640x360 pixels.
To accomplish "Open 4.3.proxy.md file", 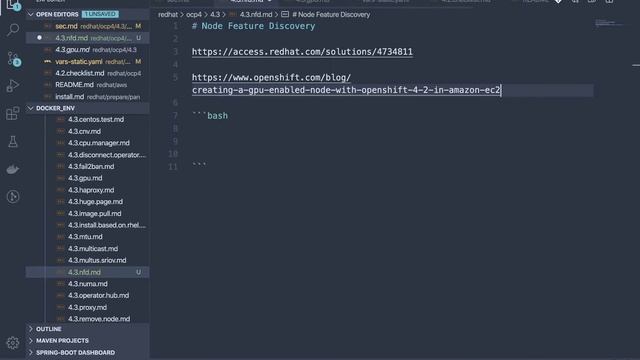I will click(88, 307).
